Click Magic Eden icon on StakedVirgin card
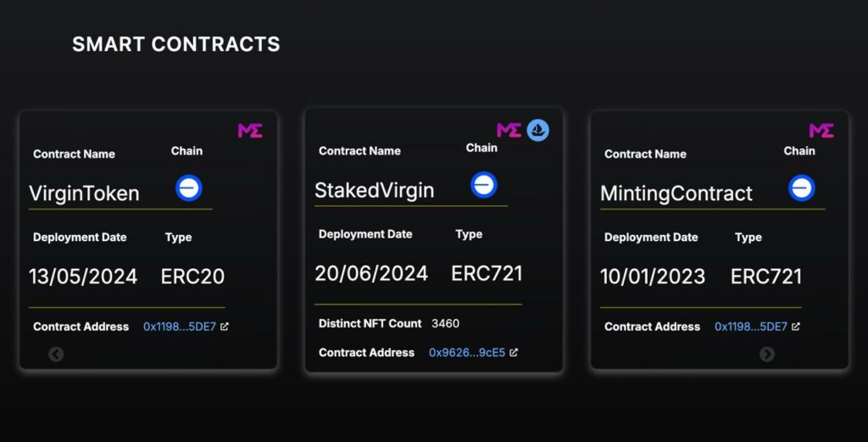This screenshot has height=442, width=868. (x=509, y=130)
